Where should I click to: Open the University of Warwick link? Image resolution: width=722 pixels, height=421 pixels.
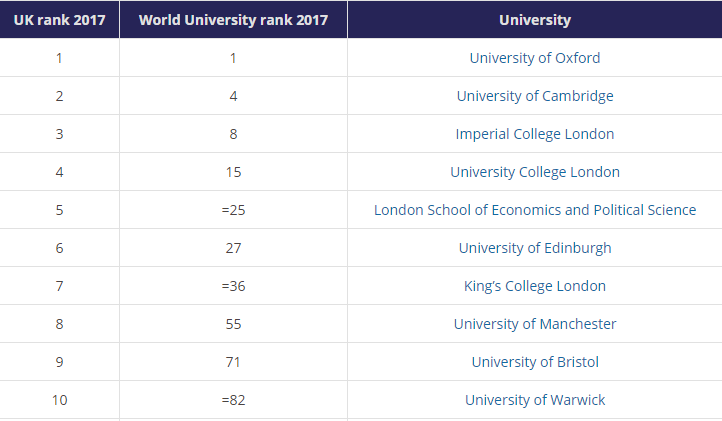(x=535, y=400)
